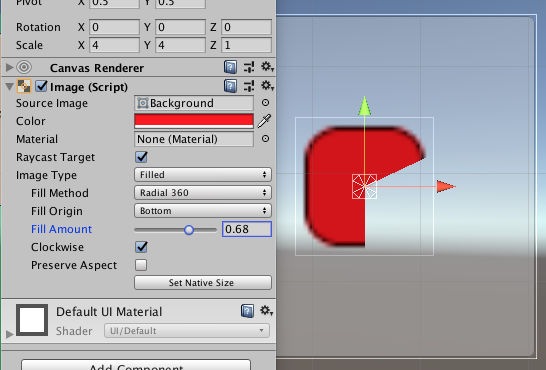Open the Fill Method dropdown

[203, 193]
